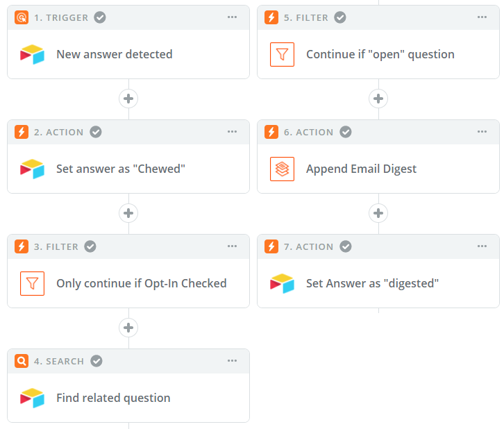The width and height of the screenshot is (504, 429).
Task: Add a step after Only continue if Opt-In Checked
Action: click(128, 328)
